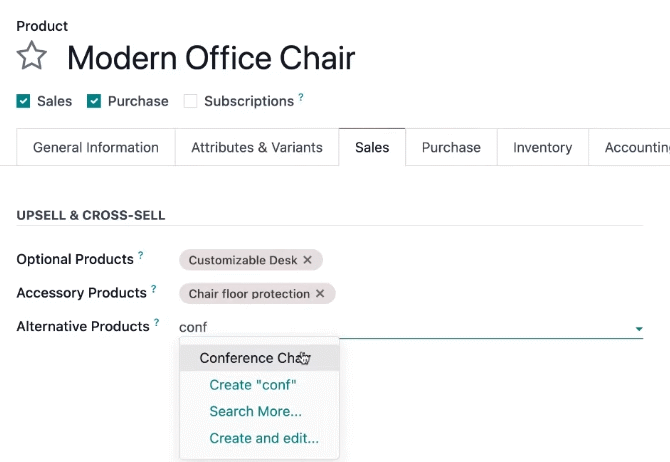This screenshot has width=670, height=462.
Task: Show the Accessory Products help question mark
Action: (153, 289)
